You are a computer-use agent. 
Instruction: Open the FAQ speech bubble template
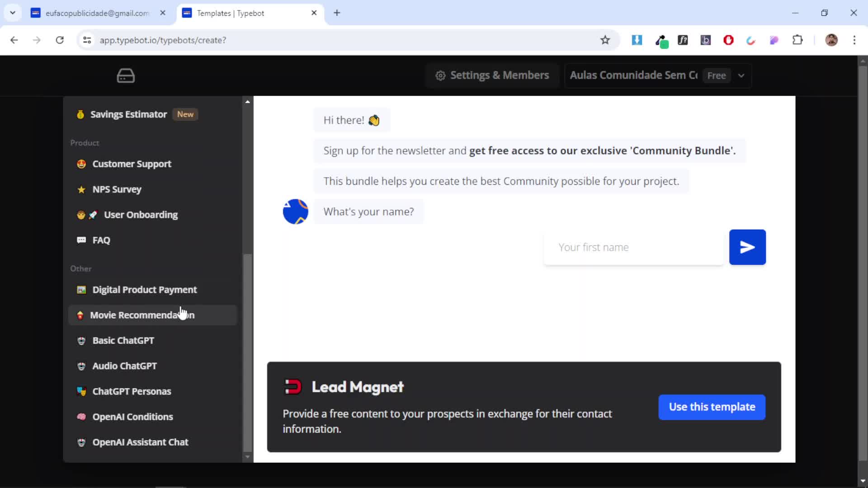[x=101, y=240]
